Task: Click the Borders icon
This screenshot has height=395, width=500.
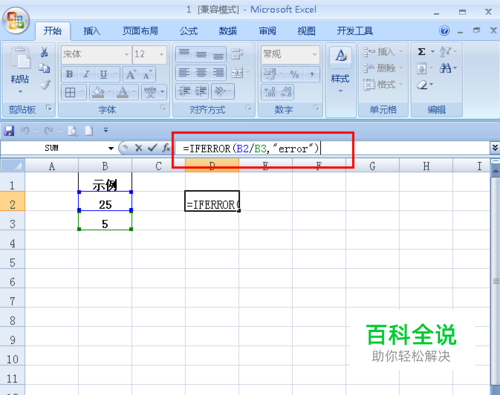Action: pos(70,92)
